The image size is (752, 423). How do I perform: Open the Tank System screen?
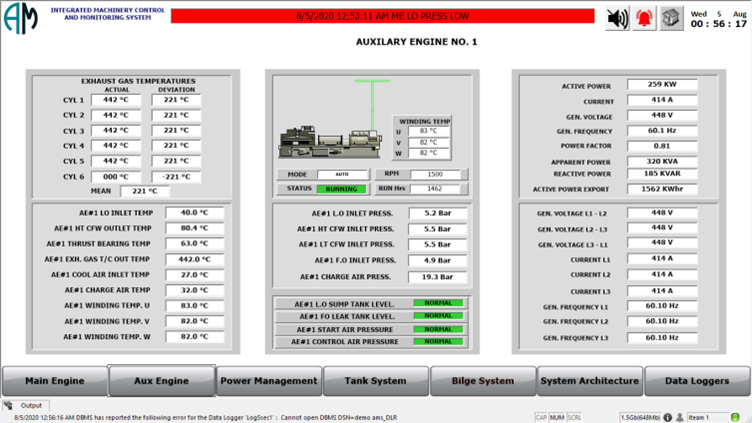click(376, 381)
